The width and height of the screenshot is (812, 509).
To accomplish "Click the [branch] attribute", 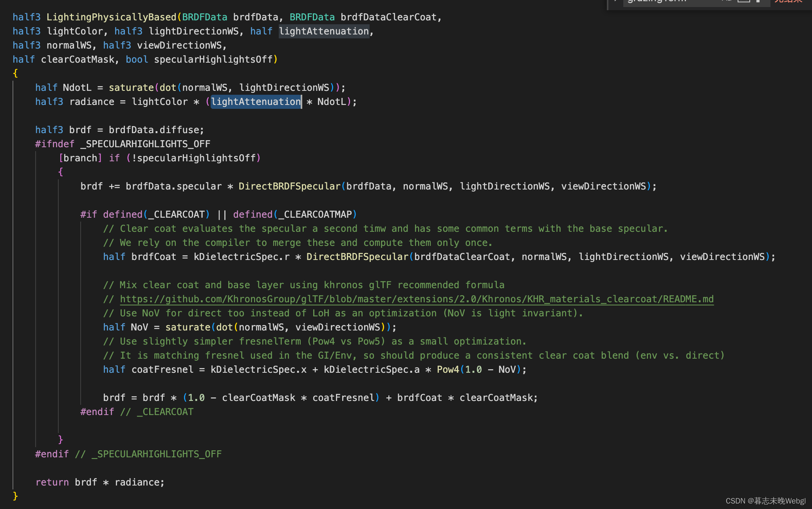I will [80, 158].
